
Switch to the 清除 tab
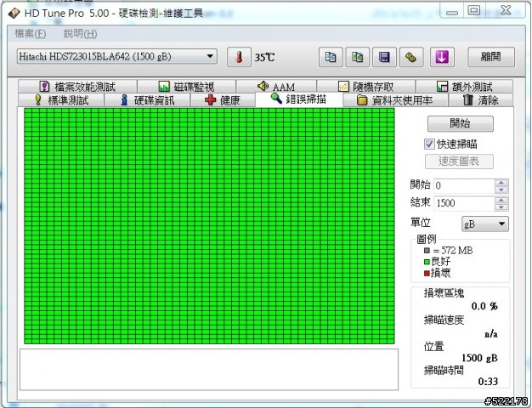pyautogui.click(x=481, y=100)
